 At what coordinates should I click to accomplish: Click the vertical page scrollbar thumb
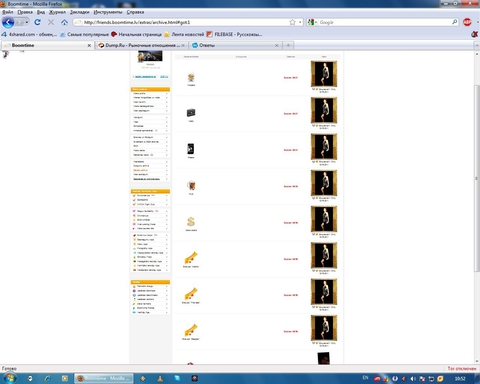[477, 178]
